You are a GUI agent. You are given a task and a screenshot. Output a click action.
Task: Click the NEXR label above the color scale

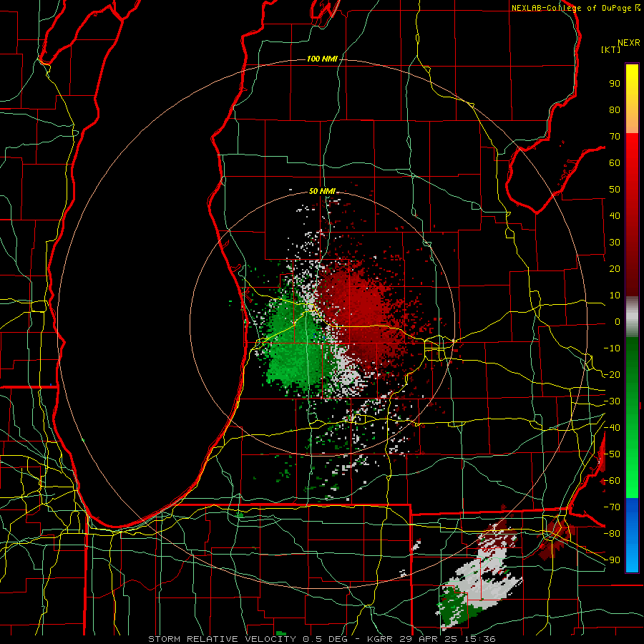(629, 43)
